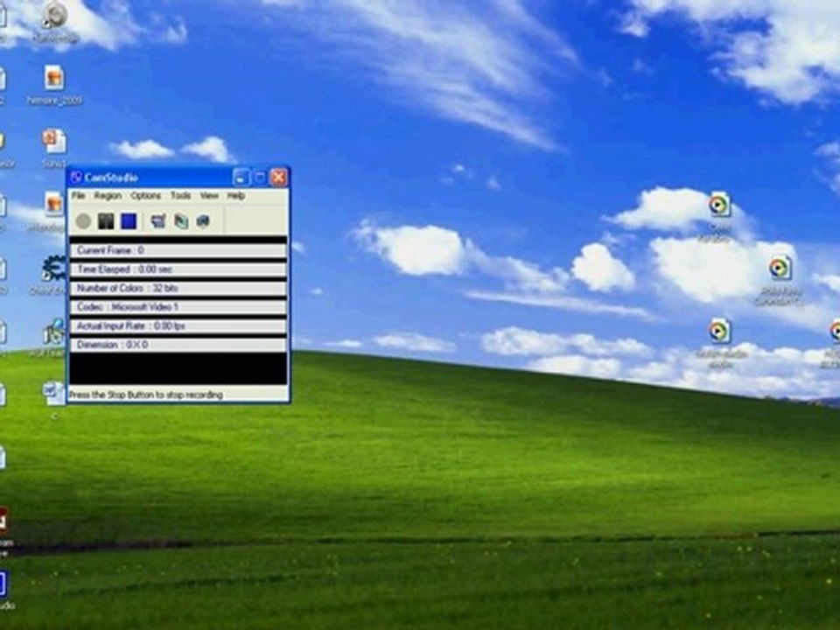The width and height of the screenshot is (840, 630).
Task: Click the green Record-to-AVI/Flash toggle icon
Action: [x=181, y=221]
